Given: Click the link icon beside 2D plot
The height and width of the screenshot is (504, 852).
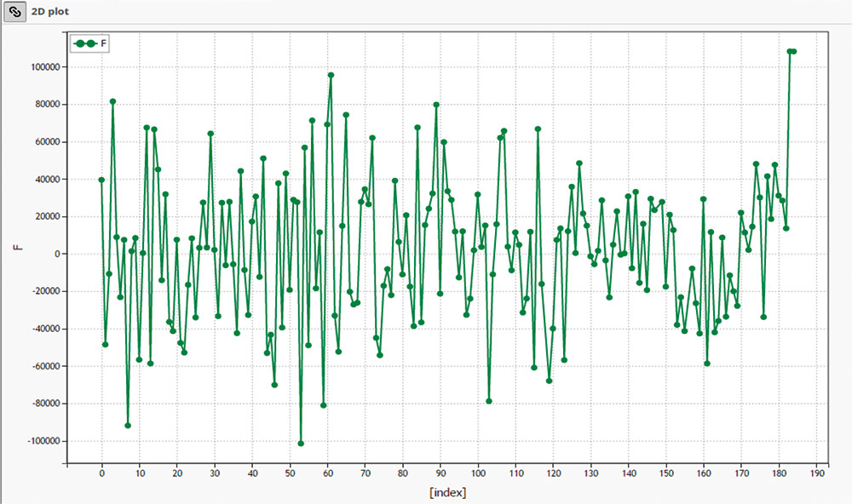Looking at the screenshot, I should (14, 12).
